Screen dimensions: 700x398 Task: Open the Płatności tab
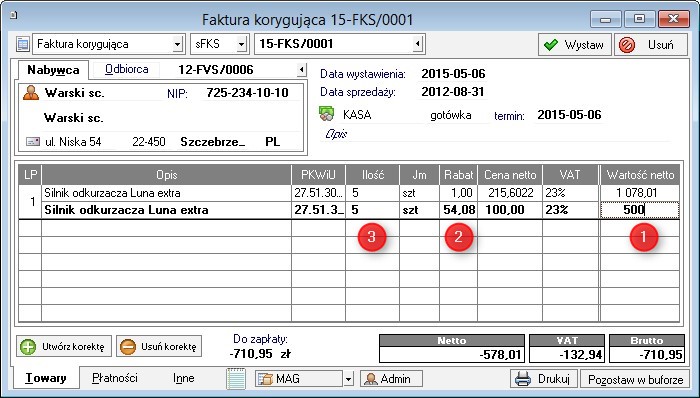115,378
